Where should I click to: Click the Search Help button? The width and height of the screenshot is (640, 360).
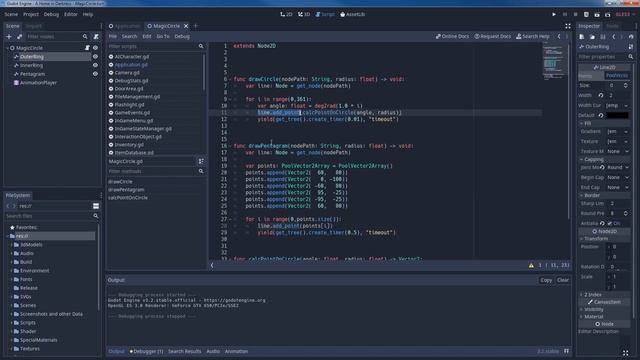point(533,37)
